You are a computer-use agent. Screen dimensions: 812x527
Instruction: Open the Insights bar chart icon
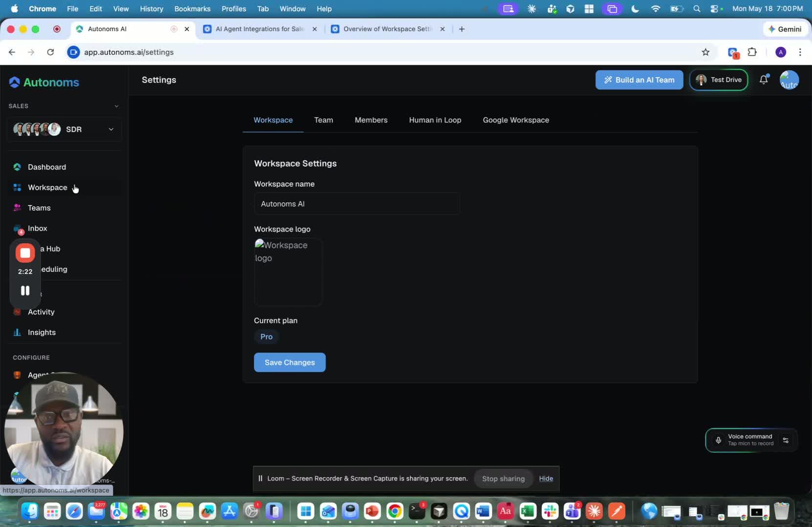point(17,332)
